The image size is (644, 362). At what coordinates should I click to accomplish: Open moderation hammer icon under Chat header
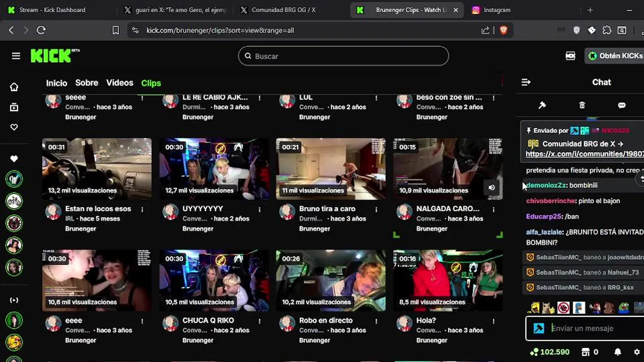point(542,105)
